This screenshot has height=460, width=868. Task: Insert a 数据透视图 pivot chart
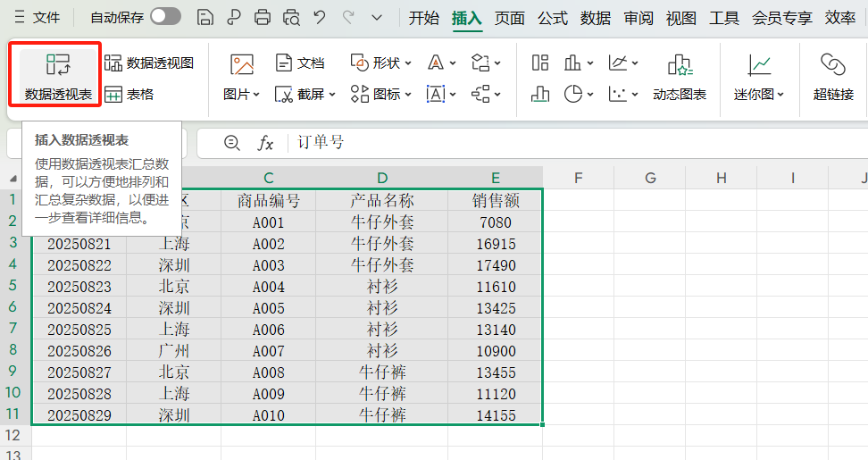coord(149,63)
